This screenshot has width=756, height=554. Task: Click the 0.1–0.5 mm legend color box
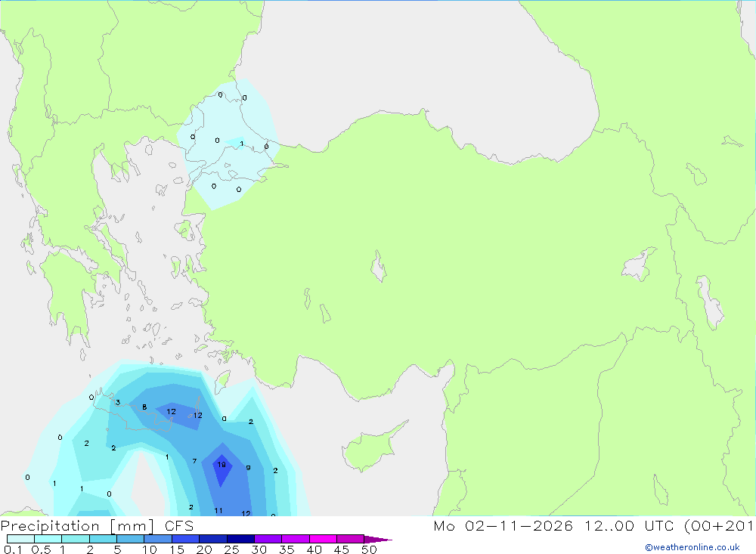click(x=20, y=539)
